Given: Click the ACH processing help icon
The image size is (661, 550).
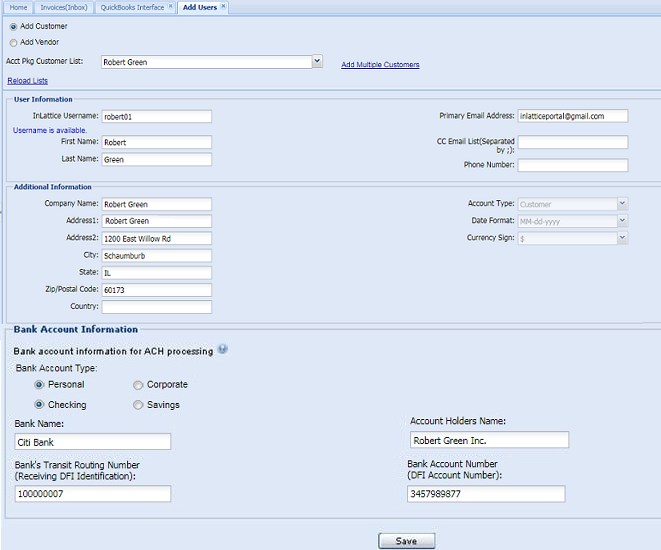Looking at the screenshot, I should click(222, 350).
